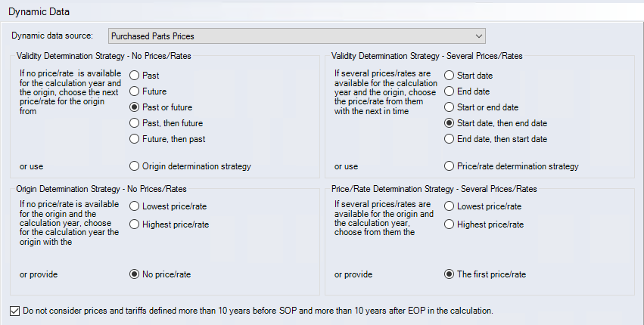Select the 'Future' validity option

click(135, 91)
